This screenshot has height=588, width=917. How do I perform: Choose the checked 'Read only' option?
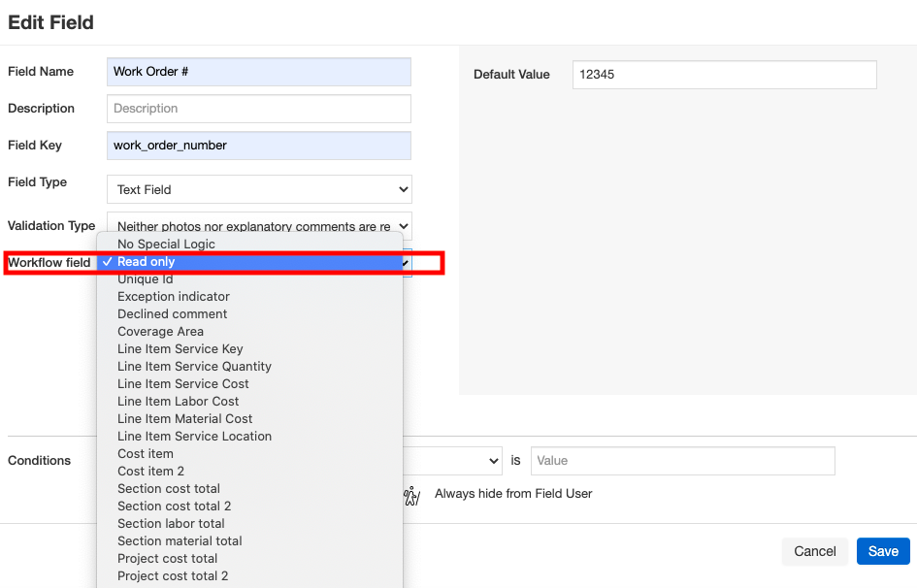(x=147, y=262)
